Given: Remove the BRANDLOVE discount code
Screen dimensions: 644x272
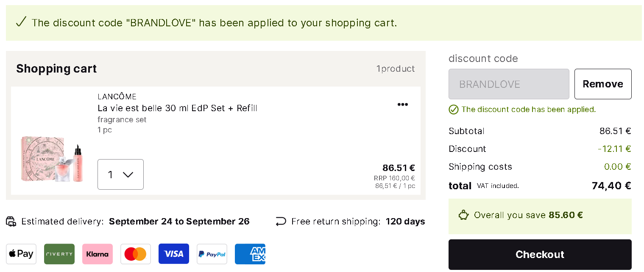Looking at the screenshot, I should 603,84.
